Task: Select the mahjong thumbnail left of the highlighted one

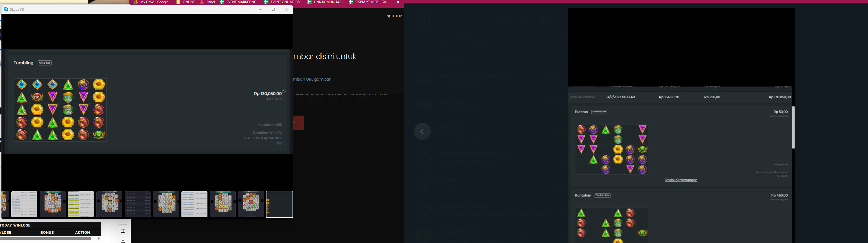Action: coord(251,204)
